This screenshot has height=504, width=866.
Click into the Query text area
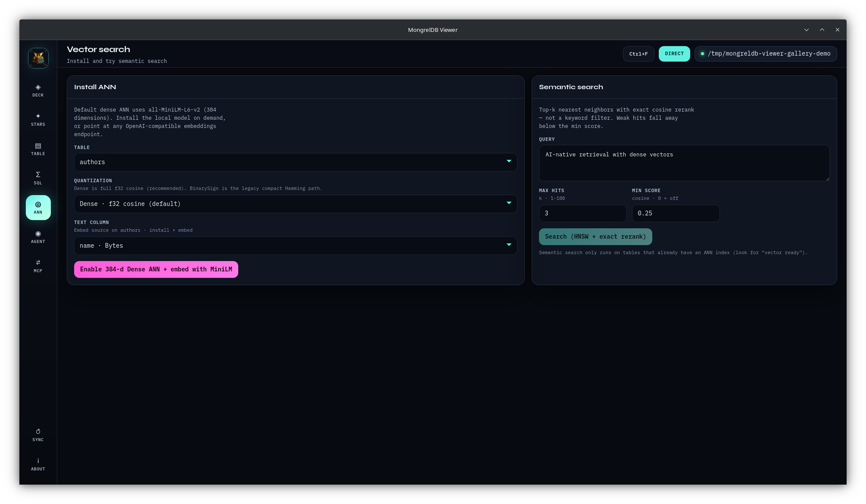point(684,163)
